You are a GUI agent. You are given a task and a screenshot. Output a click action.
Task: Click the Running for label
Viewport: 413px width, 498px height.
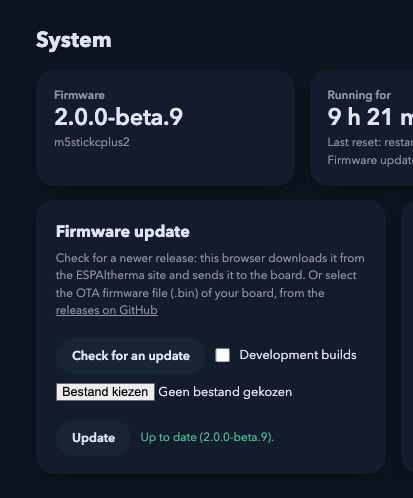[x=359, y=95]
